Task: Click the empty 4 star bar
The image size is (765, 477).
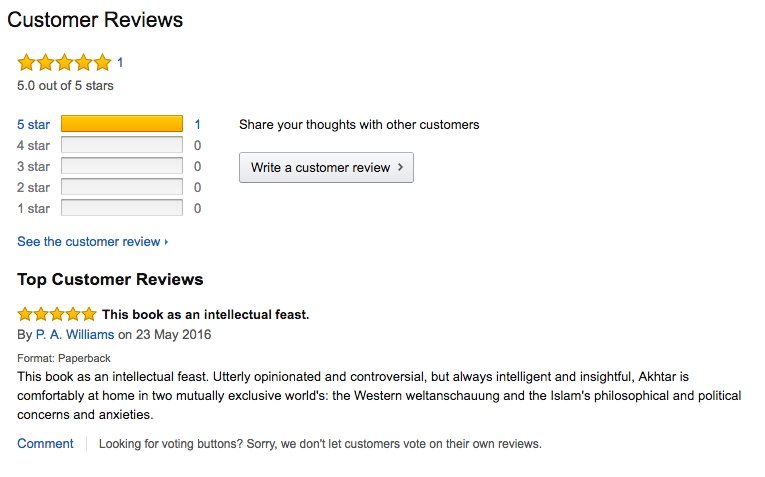Action: [122, 146]
